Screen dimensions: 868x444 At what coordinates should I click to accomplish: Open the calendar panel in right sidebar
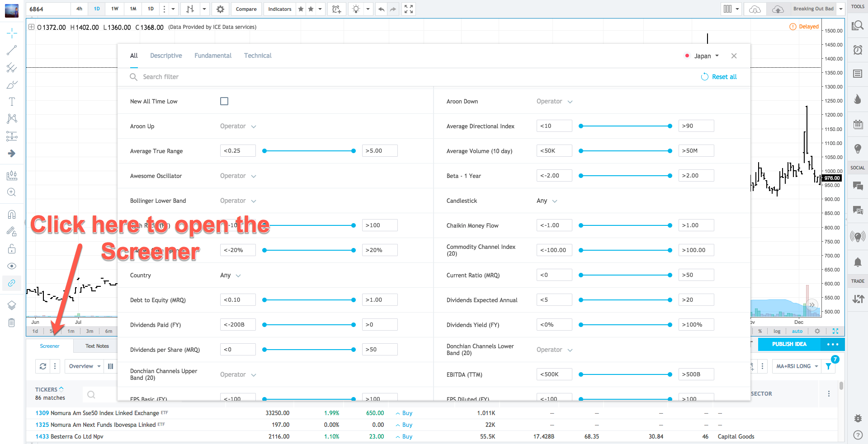[858, 124]
